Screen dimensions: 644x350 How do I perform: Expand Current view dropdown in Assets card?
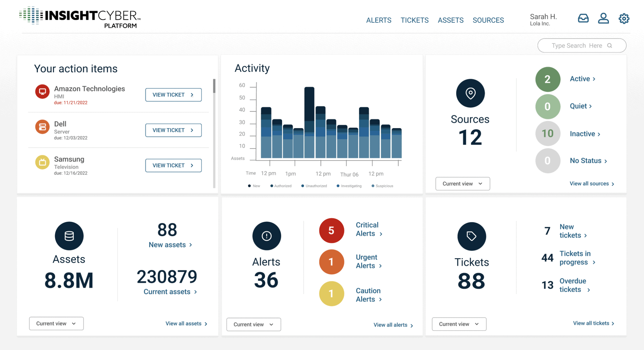pos(56,324)
